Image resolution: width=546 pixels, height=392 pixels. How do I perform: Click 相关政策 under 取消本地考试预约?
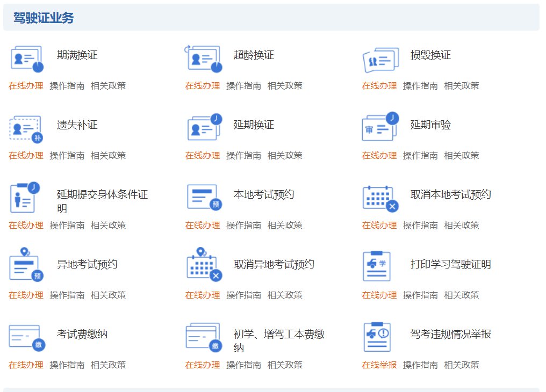coord(462,226)
